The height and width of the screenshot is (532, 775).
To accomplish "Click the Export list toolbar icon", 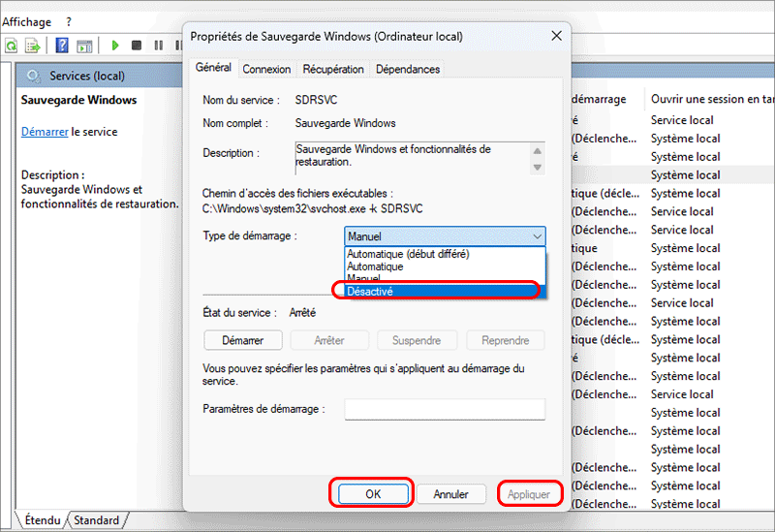I will [33, 46].
